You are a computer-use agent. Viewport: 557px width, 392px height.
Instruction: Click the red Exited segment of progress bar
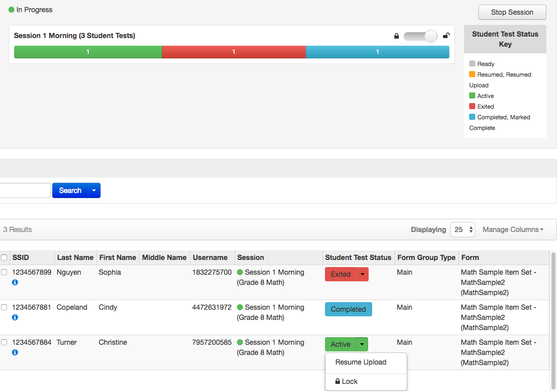[x=234, y=52]
